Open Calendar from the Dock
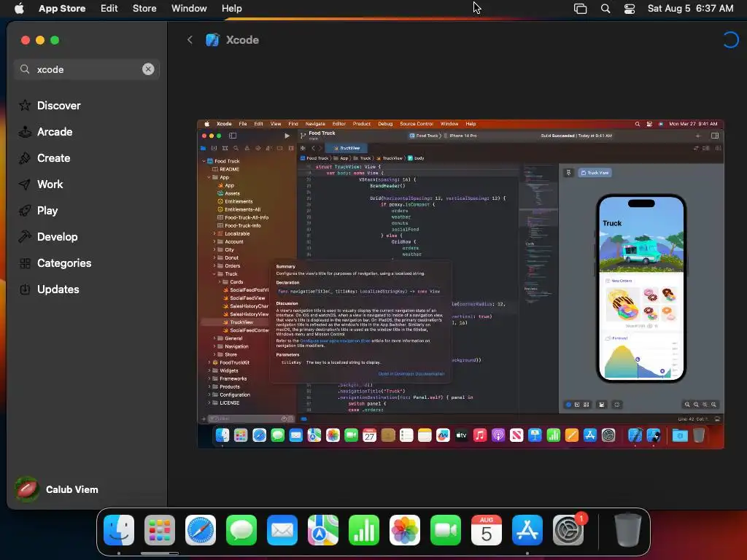 click(487, 529)
